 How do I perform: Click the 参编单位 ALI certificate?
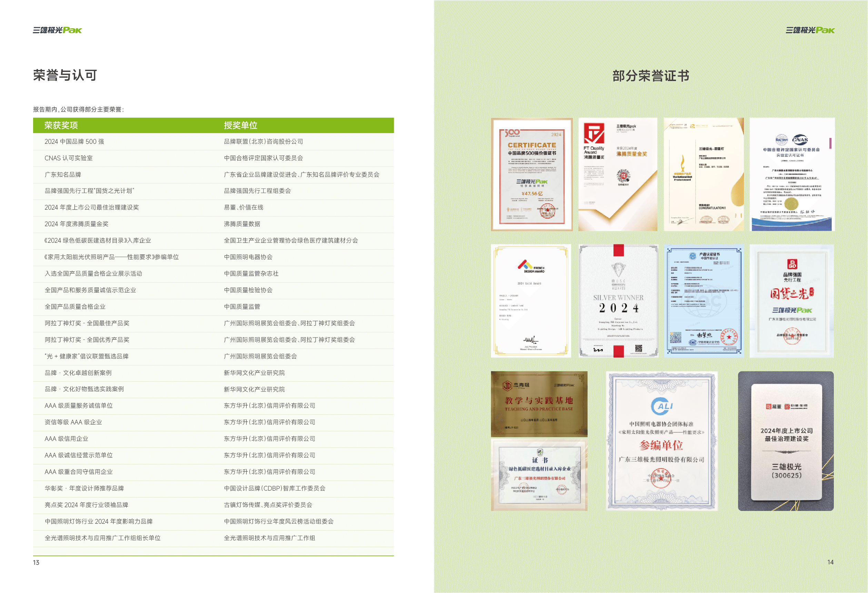(661, 441)
